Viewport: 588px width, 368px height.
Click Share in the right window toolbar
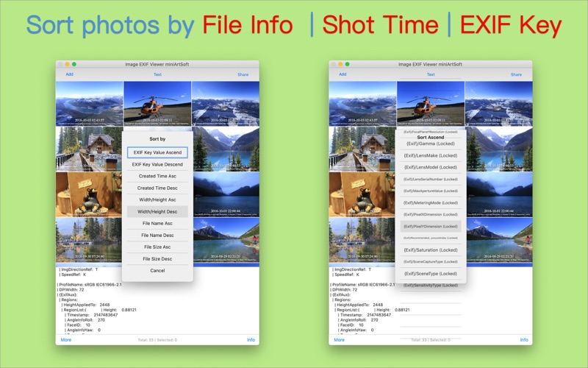[516, 74]
